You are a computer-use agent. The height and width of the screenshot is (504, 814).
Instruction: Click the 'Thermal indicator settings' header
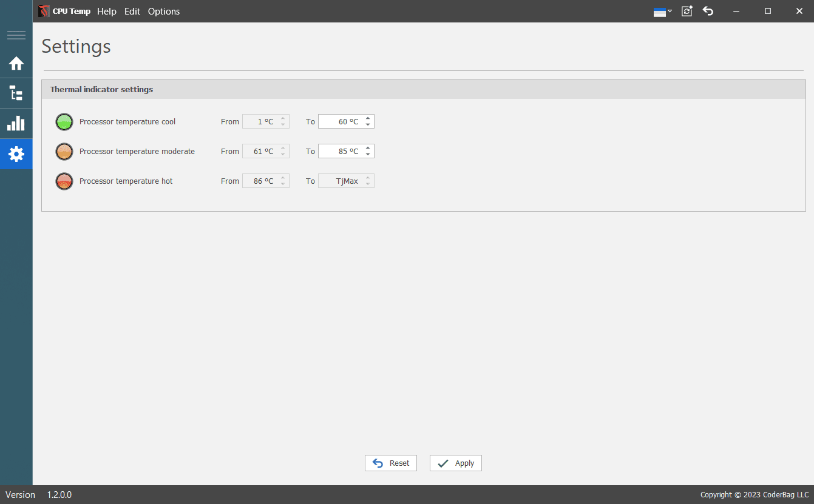click(101, 89)
